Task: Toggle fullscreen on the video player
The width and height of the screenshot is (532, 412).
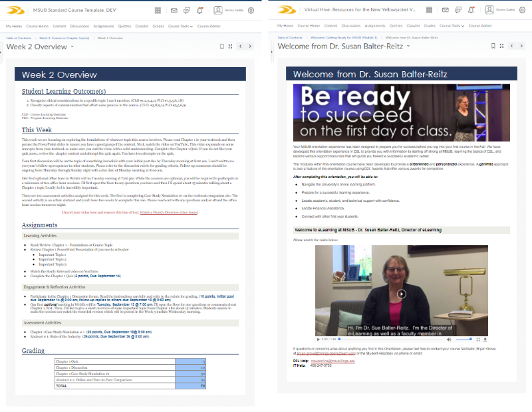Action: tap(477, 339)
